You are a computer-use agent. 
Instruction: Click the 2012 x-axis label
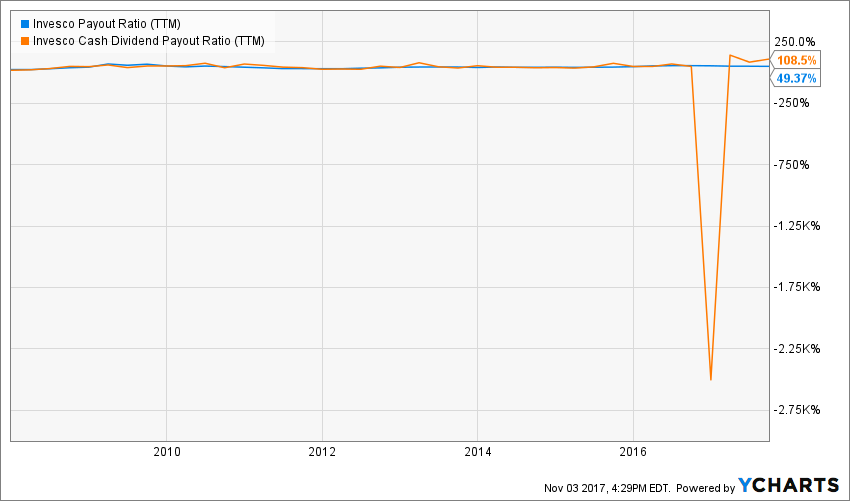click(322, 452)
